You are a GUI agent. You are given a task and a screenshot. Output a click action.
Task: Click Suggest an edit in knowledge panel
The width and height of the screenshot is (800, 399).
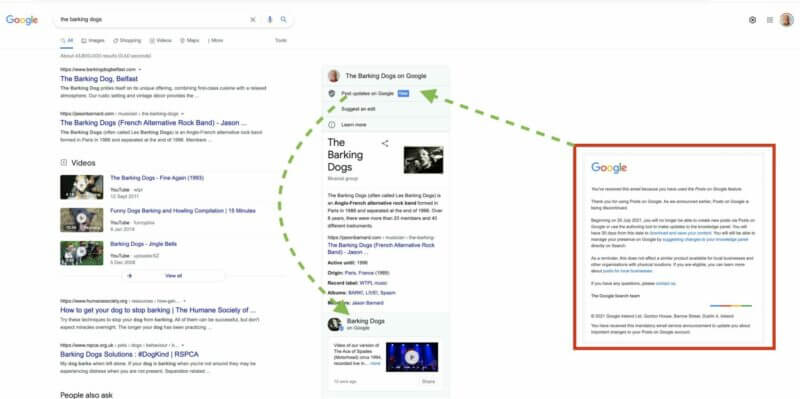tap(358, 109)
